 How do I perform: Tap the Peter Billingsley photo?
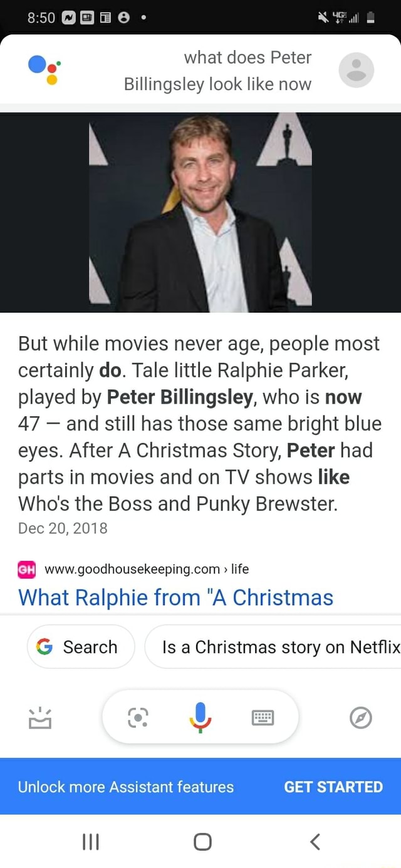click(200, 213)
